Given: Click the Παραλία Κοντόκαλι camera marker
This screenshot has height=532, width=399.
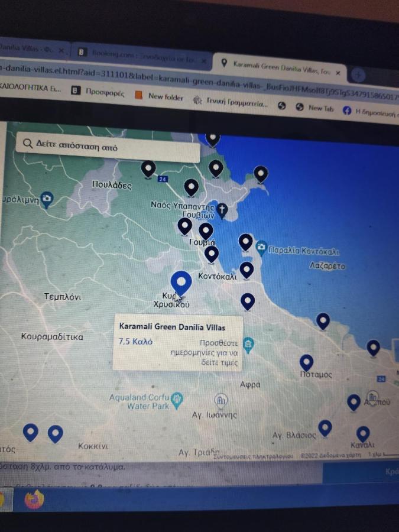Looking at the screenshot, I should coord(261,248).
